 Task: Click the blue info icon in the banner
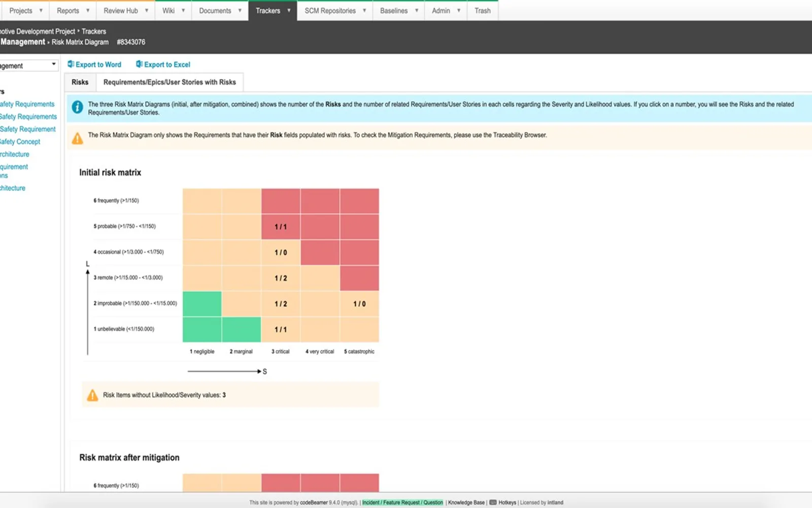77,107
